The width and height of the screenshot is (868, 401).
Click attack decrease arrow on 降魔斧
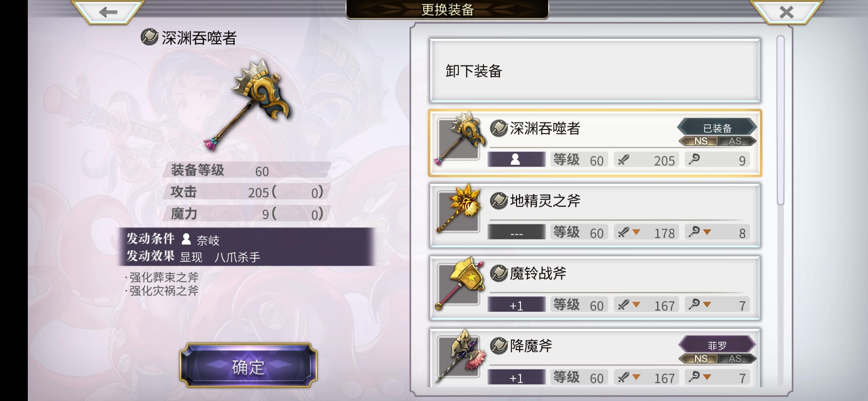click(636, 377)
